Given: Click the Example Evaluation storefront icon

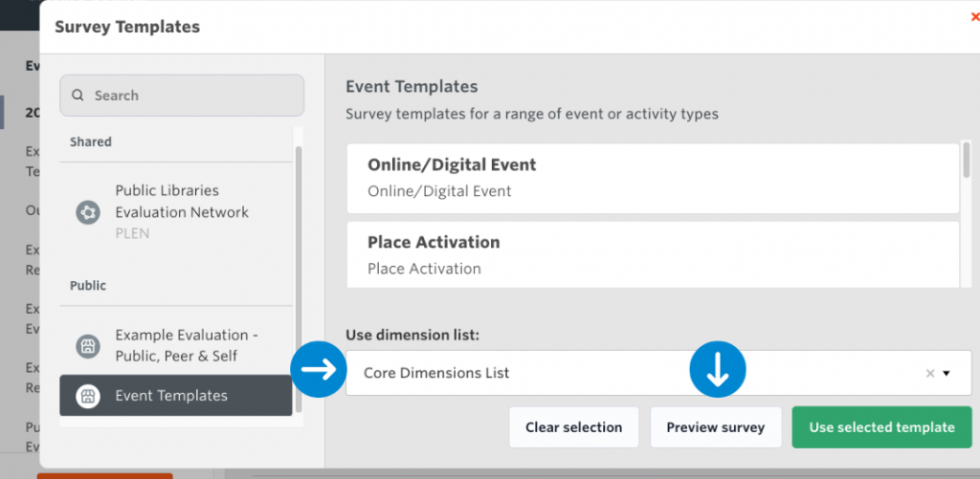Looking at the screenshot, I should pyautogui.click(x=88, y=346).
